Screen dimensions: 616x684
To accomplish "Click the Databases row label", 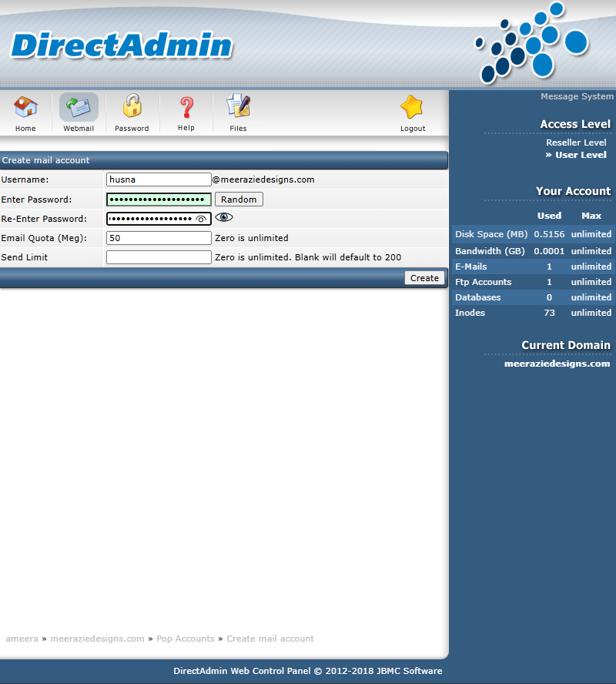I will (x=478, y=297).
